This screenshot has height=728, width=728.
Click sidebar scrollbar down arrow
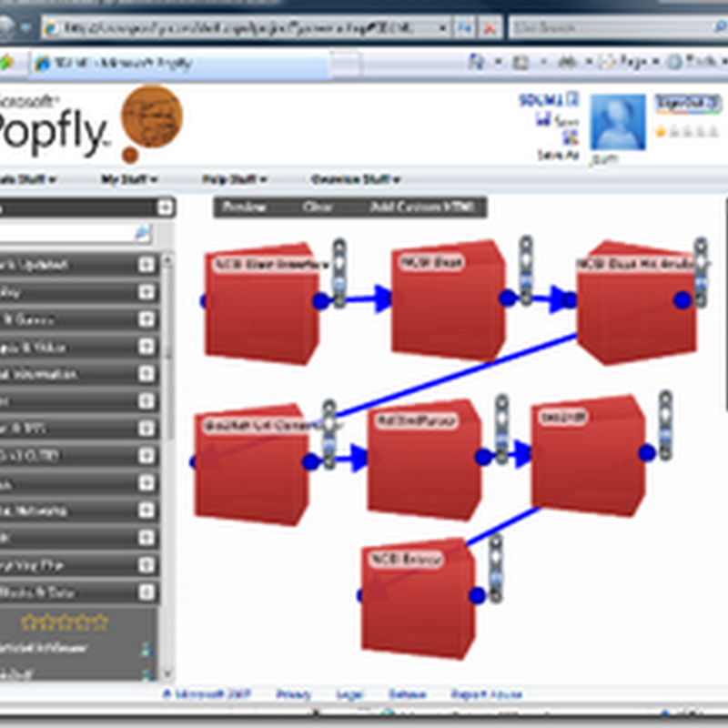(168, 672)
